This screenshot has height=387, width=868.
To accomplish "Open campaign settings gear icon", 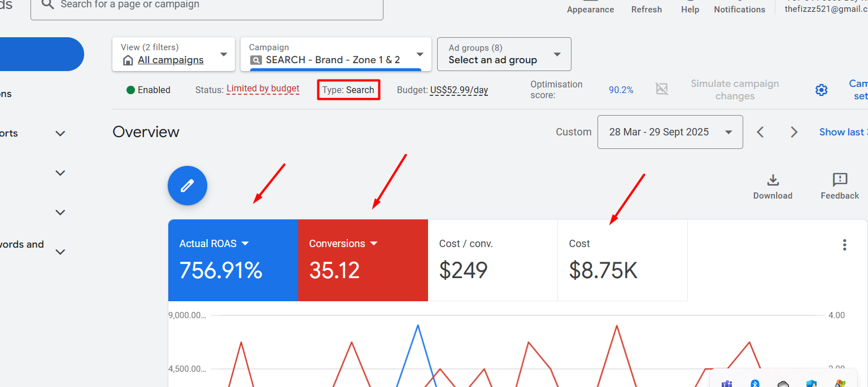I will [821, 90].
